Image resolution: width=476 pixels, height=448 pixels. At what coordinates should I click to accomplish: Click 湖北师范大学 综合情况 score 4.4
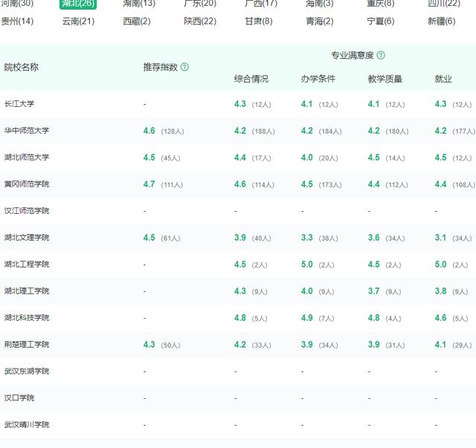point(240,158)
